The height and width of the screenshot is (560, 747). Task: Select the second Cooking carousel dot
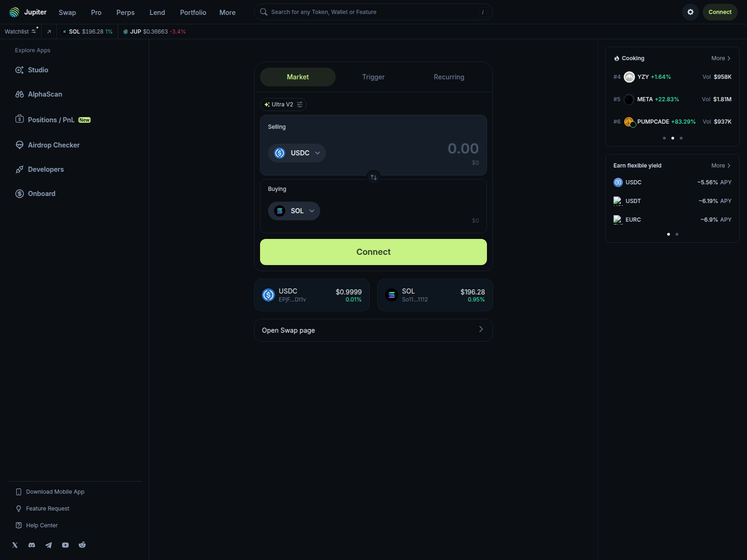pos(672,138)
